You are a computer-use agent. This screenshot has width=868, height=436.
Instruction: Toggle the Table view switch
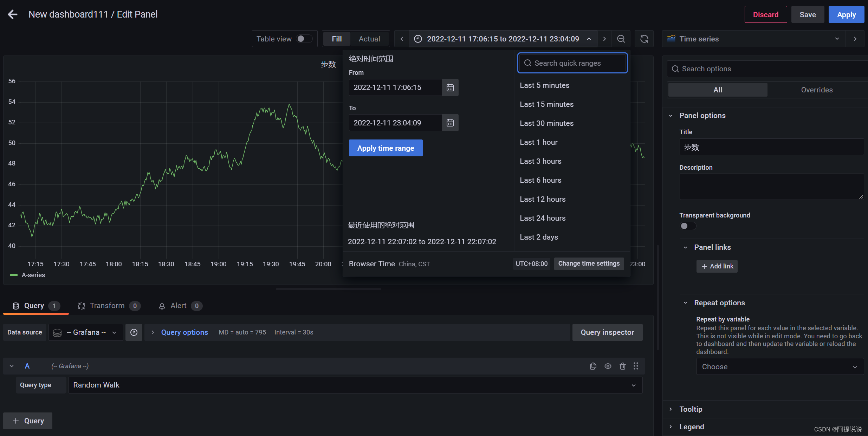point(304,39)
